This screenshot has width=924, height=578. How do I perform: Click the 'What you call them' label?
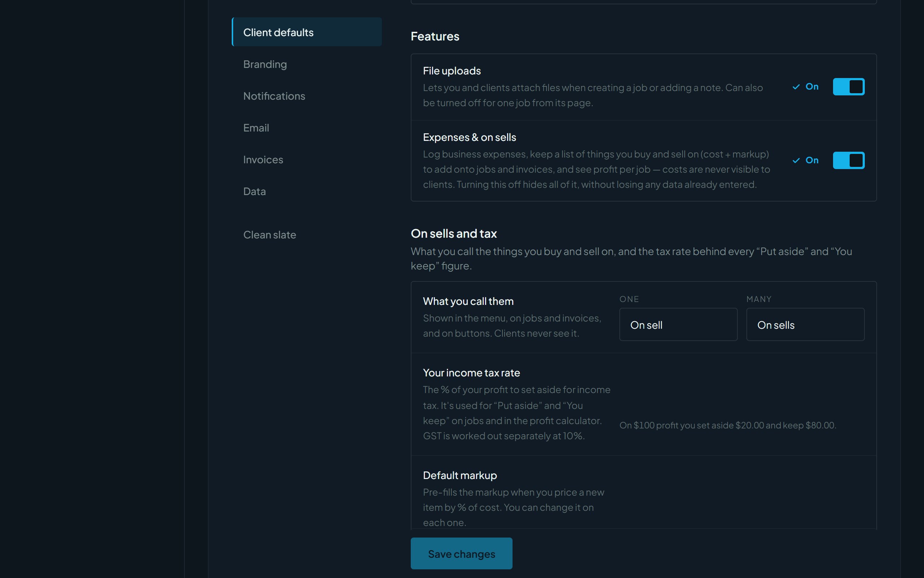(x=468, y=301)
